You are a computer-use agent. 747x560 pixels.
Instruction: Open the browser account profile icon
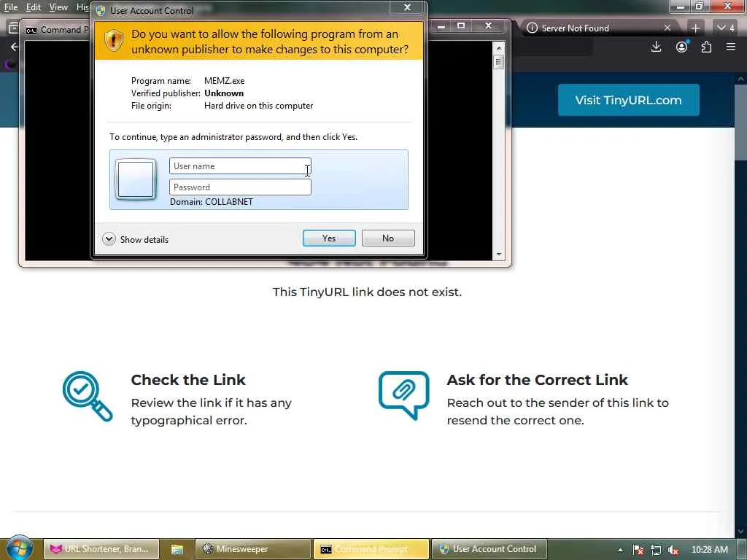point(682,47)
